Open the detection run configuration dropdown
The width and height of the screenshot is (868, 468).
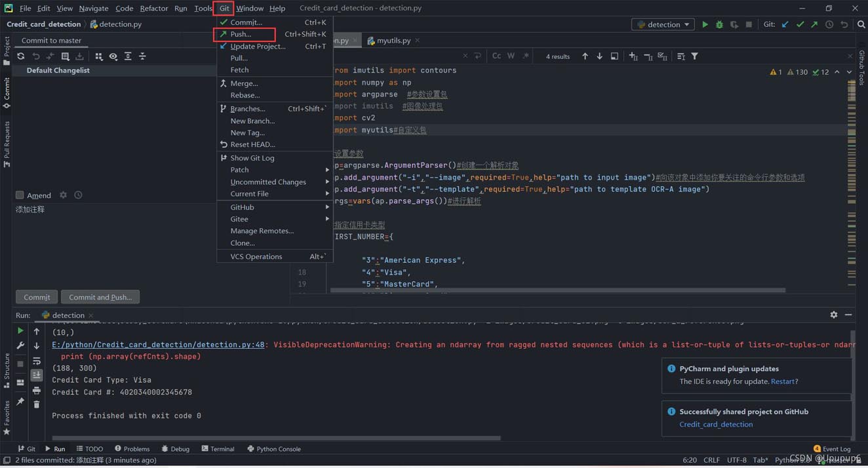coord(663,25)
